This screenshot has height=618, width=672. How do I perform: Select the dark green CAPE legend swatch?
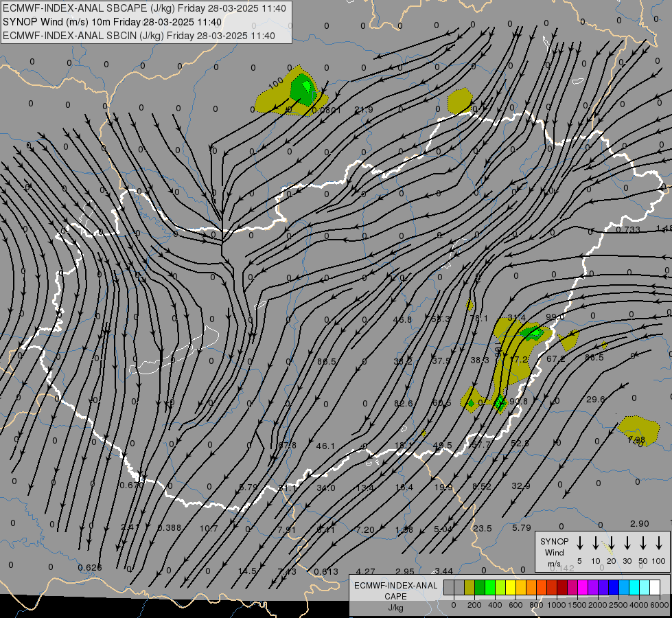tap(480, 588)
